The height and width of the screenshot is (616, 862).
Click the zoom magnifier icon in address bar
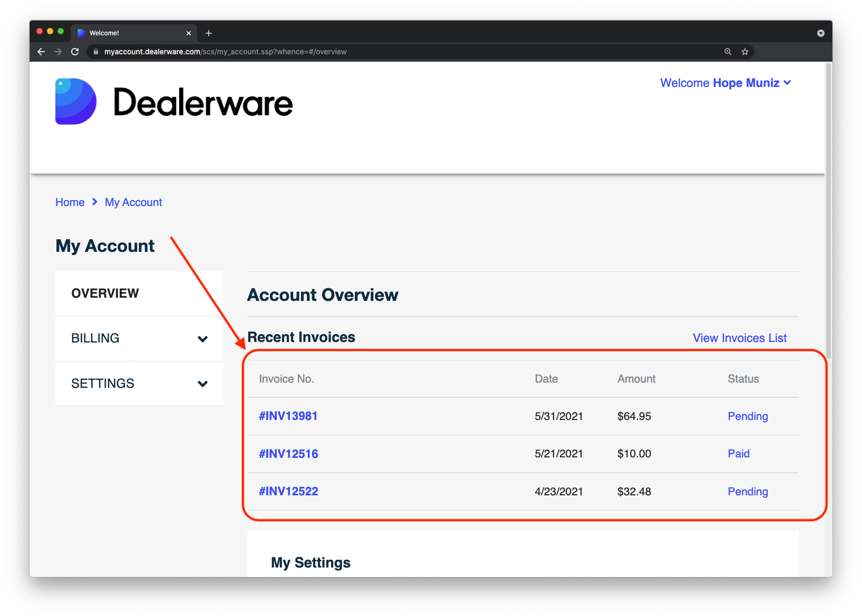(x=728, y=52)
